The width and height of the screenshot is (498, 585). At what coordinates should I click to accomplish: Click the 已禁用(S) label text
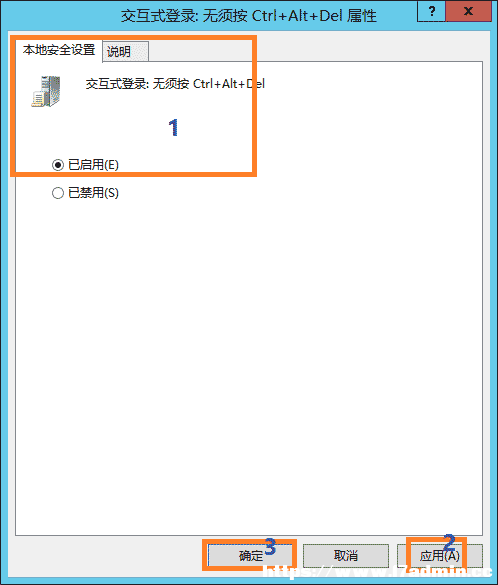tap(93, 193)
